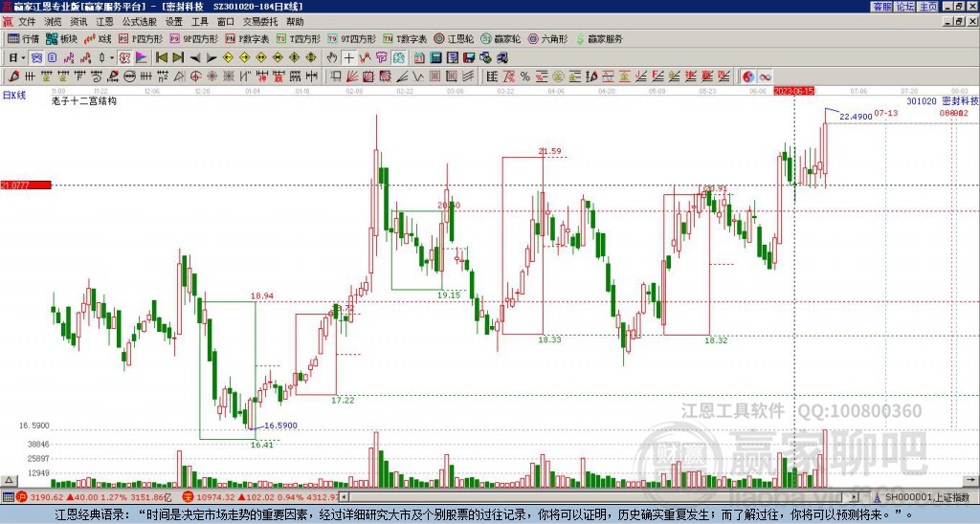Click the 301020 密封科技 stock label
Image resolution: width=980 pixels, height=524 pixels.
[x=943, y=100]
